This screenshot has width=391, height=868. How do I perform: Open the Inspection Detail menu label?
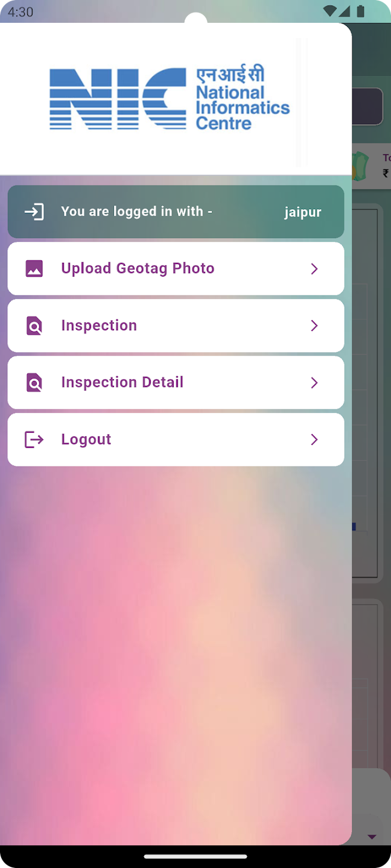pyautogui.click(x=122, y=382)
